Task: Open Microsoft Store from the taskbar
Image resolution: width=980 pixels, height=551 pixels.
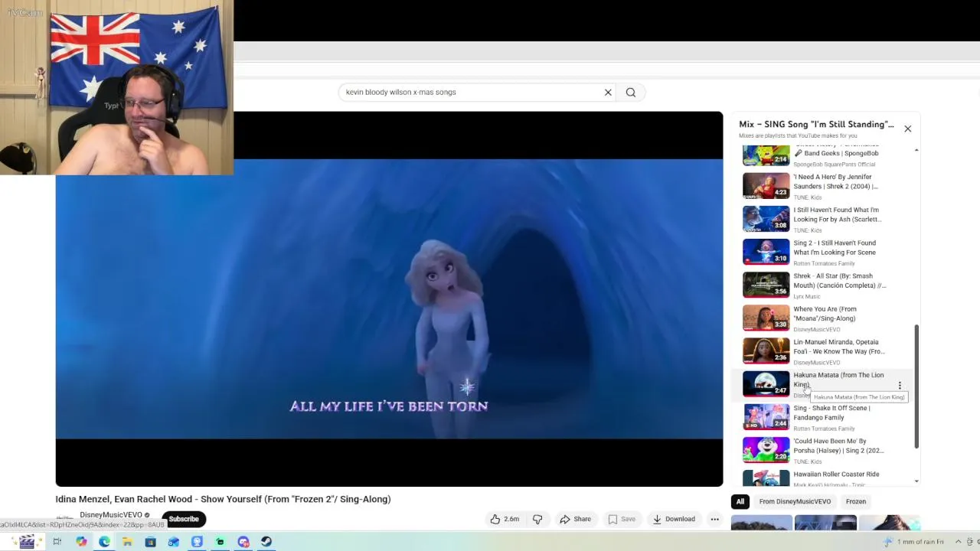Action: pyautogui.click(x=150, y=542)
